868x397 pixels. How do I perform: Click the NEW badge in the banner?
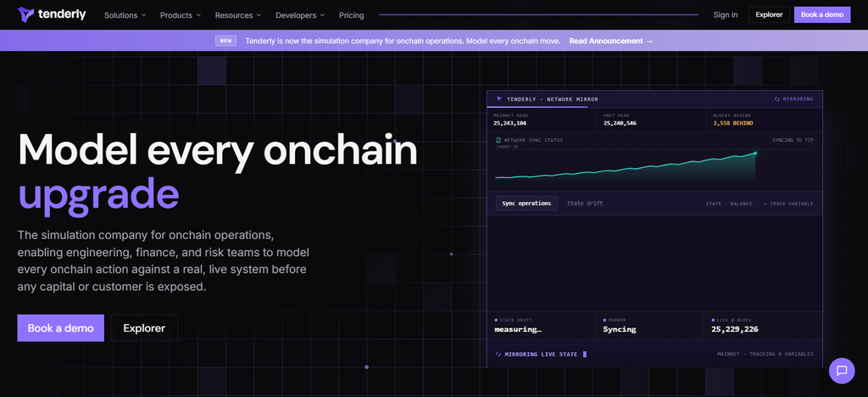pyautogui.click(x=225, y=41)
